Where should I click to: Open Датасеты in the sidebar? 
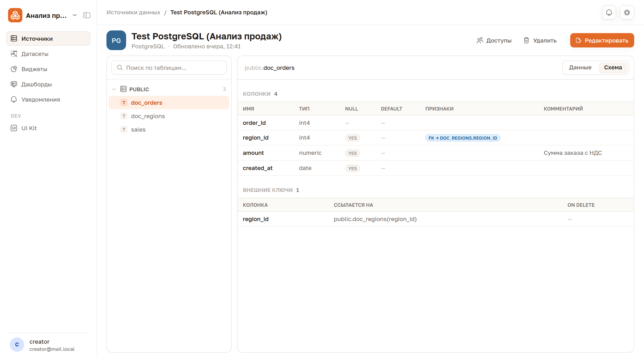pyautogui.click(x=48, y=54)
